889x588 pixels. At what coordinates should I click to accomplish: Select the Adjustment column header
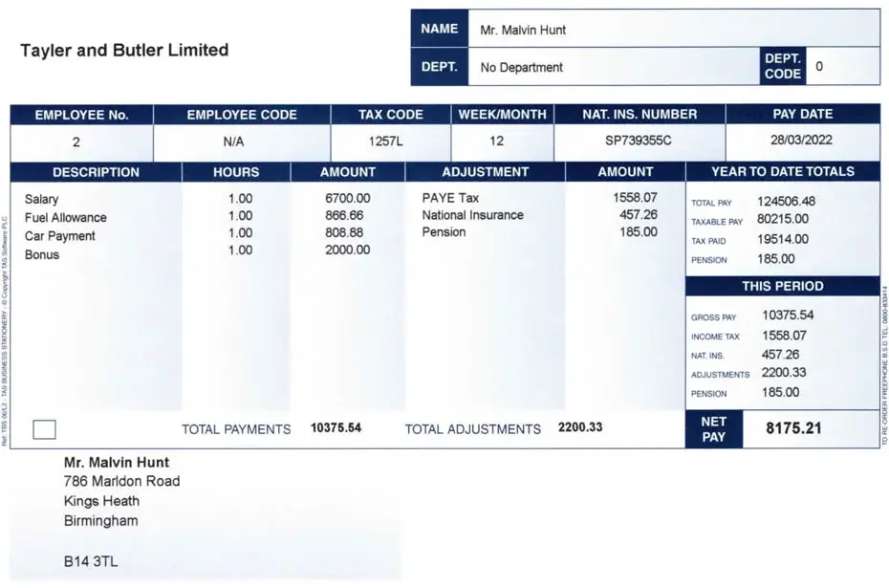(x=486, y=172)
